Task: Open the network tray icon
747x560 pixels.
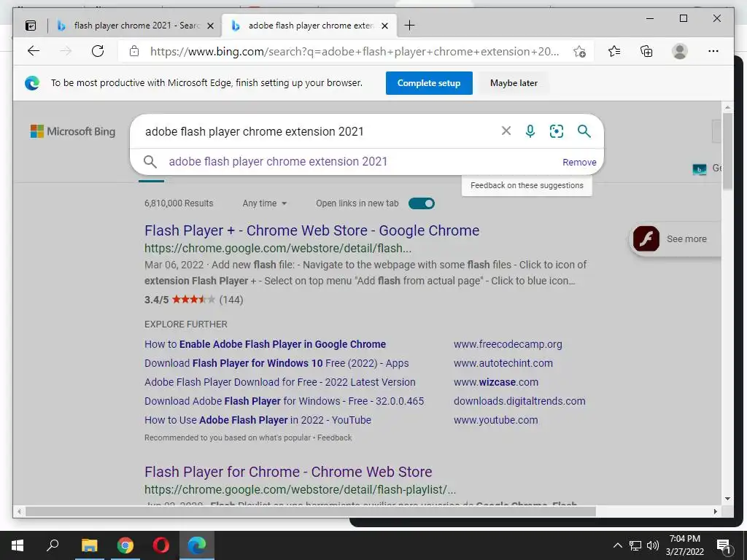Action: (x=635, y=545)
